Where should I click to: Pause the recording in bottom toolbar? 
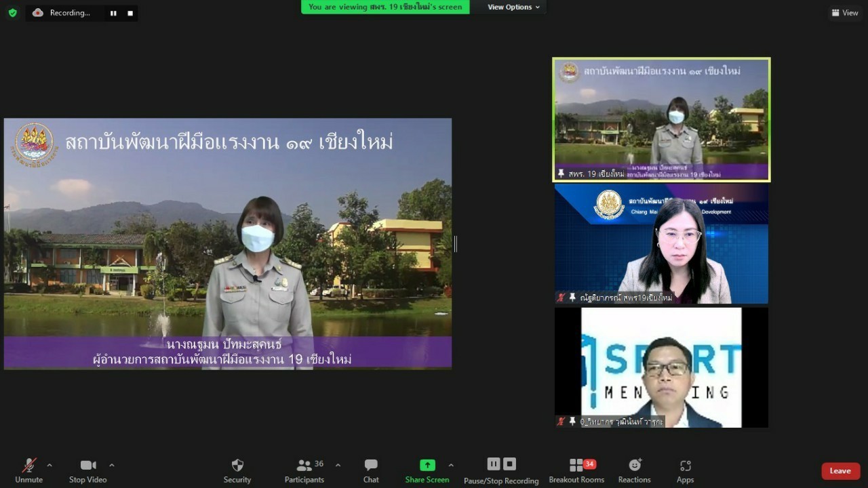click(494, 464)
